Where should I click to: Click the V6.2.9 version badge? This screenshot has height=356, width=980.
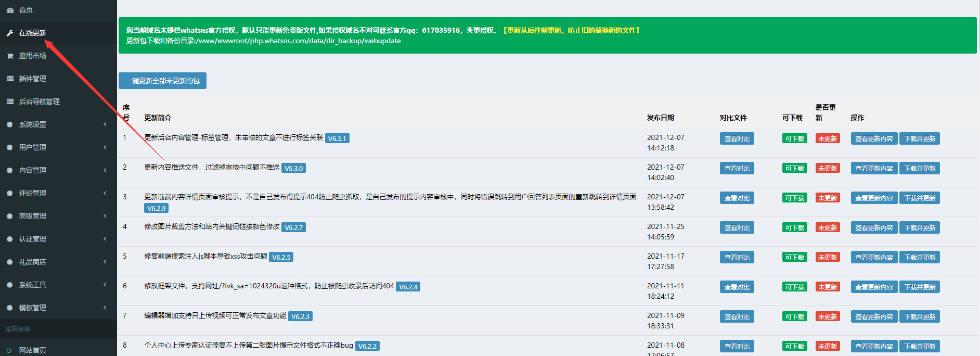coord(156,208)
